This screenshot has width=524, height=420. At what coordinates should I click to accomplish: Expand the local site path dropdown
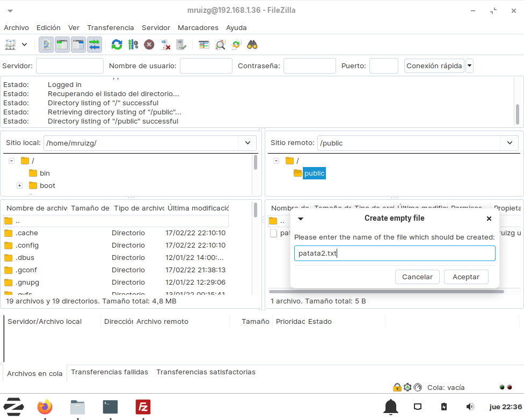point(248,143)
